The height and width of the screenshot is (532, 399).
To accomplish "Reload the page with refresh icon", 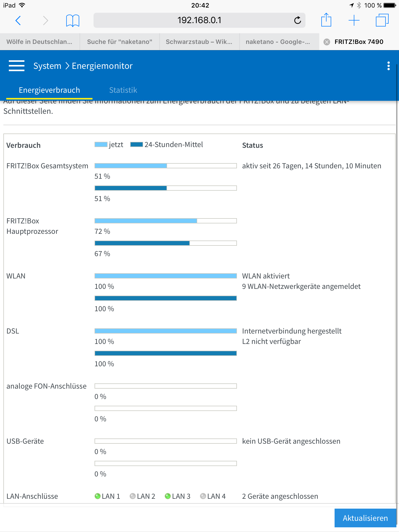I will click(297, 20).
